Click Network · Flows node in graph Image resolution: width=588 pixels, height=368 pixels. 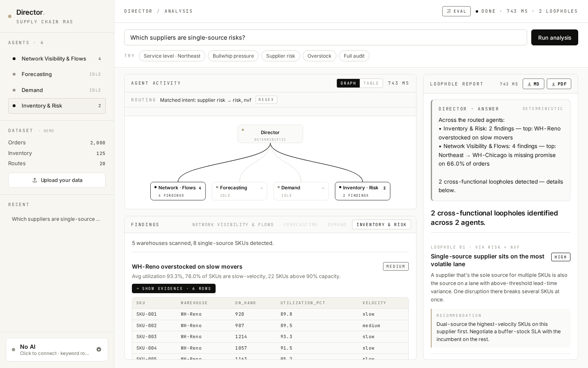click(x=178, y=191)
